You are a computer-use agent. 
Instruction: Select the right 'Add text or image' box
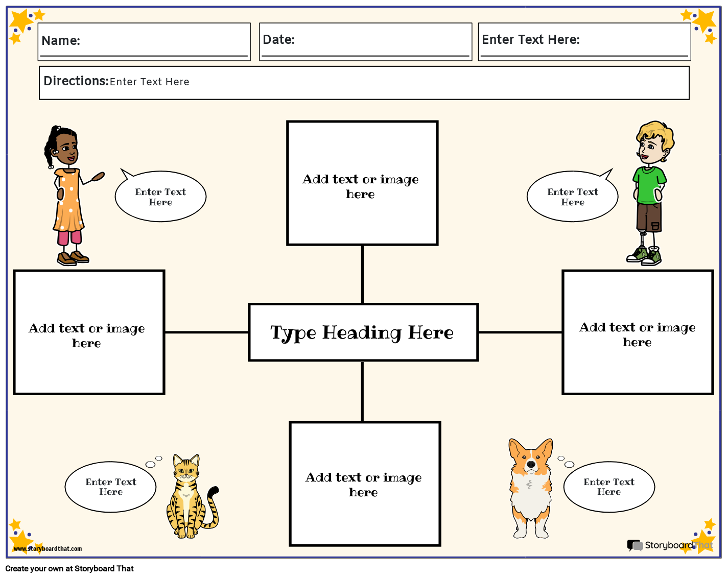[637, 332]
